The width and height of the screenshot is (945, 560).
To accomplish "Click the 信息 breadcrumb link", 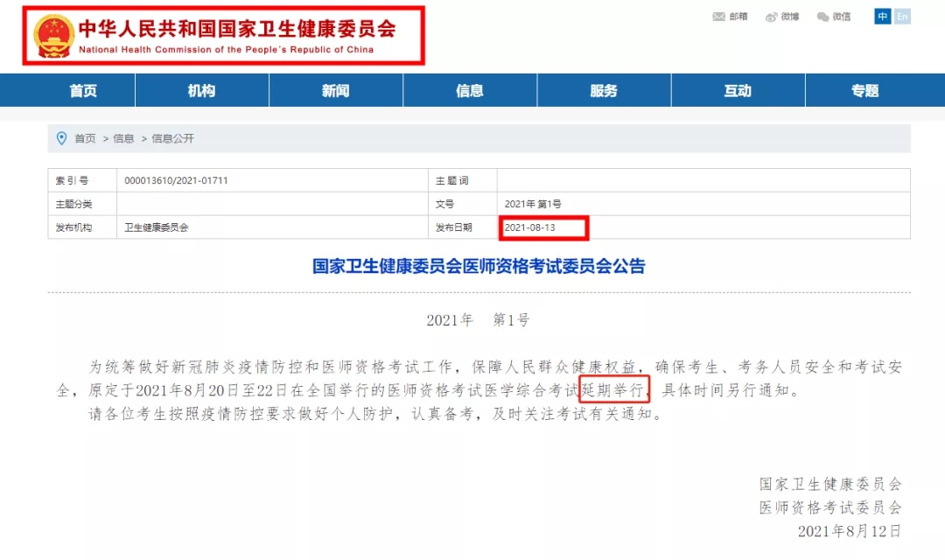I will click(123, 138).
